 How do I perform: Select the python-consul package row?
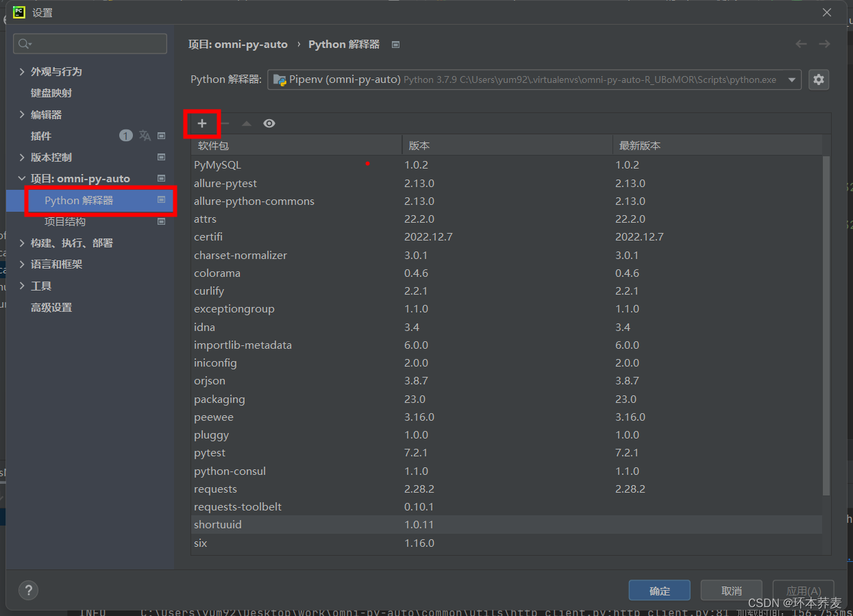point(506,471)
